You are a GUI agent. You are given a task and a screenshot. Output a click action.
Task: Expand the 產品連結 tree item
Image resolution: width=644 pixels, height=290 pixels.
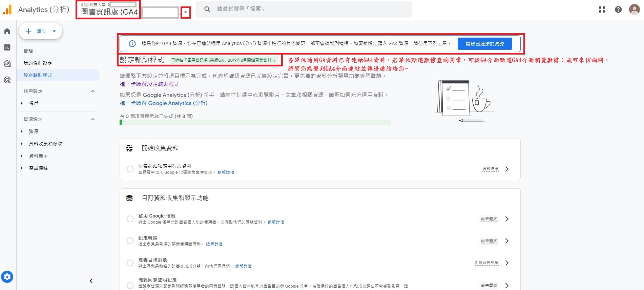22,168
